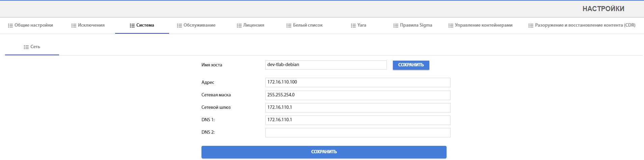Focus the Адрес field with 172.16.110.100

(358, 83)
